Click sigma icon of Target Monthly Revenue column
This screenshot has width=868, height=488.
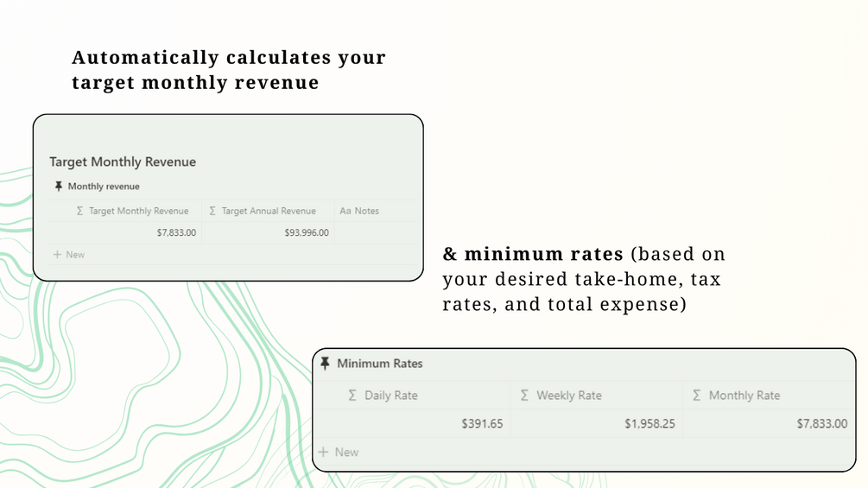pos(79,211)
